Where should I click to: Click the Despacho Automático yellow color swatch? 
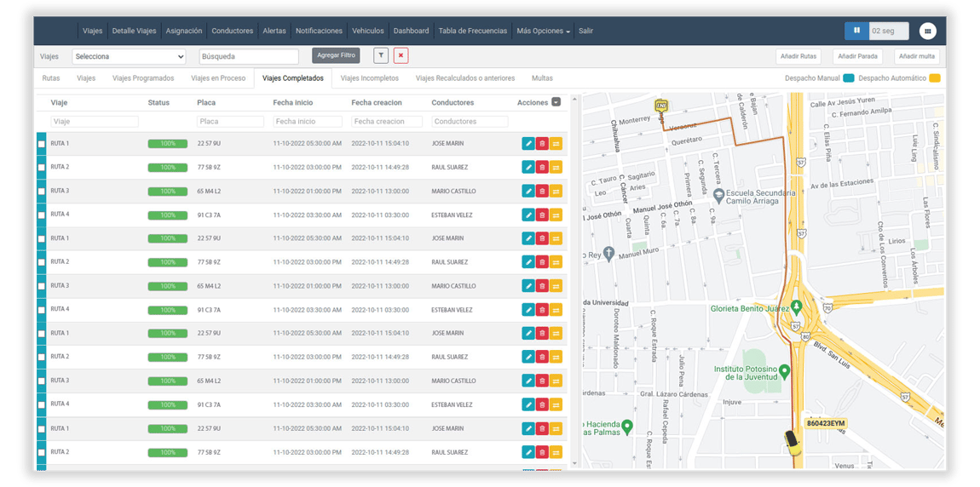coord(935,78)
